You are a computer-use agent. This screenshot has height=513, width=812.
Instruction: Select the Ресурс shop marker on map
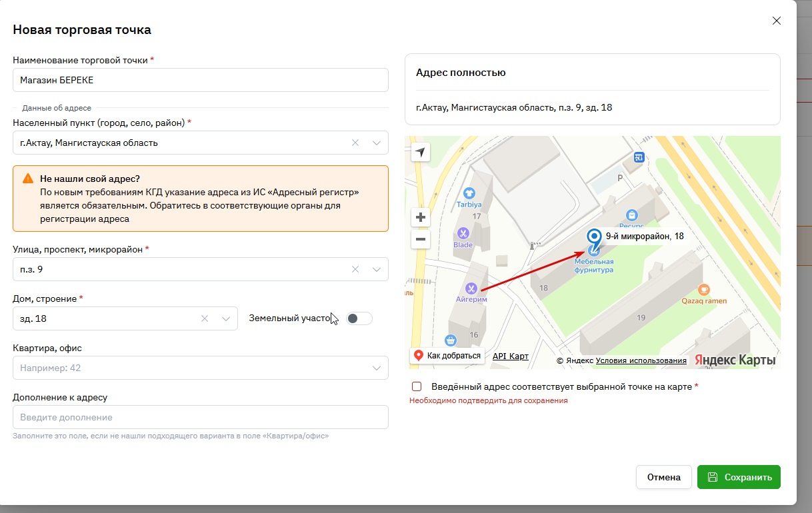point(632,215)
